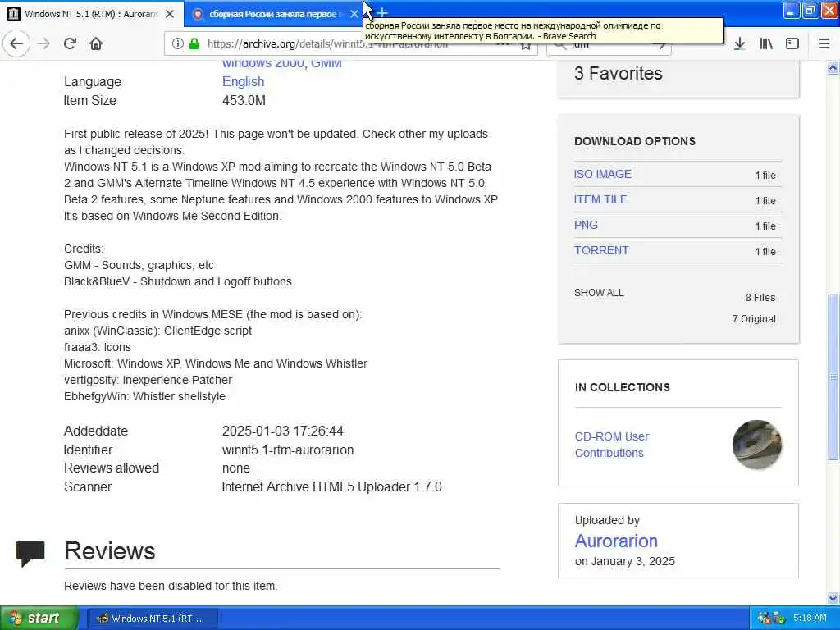Click the vertical scrollbar thumb
Viewport: 840px width, 630px height.
(x=833, y=377)
